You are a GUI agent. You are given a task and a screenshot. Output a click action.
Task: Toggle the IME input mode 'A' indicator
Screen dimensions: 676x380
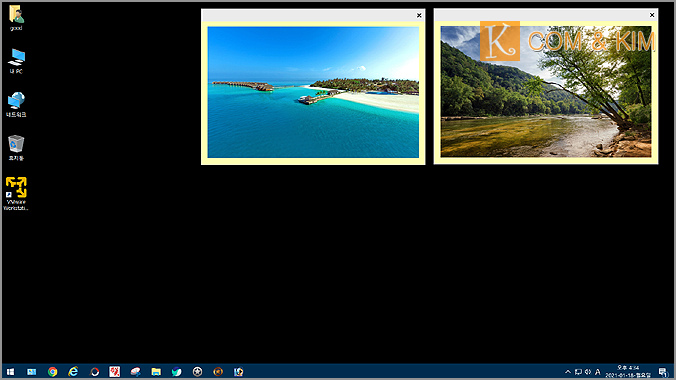point(598,371)
